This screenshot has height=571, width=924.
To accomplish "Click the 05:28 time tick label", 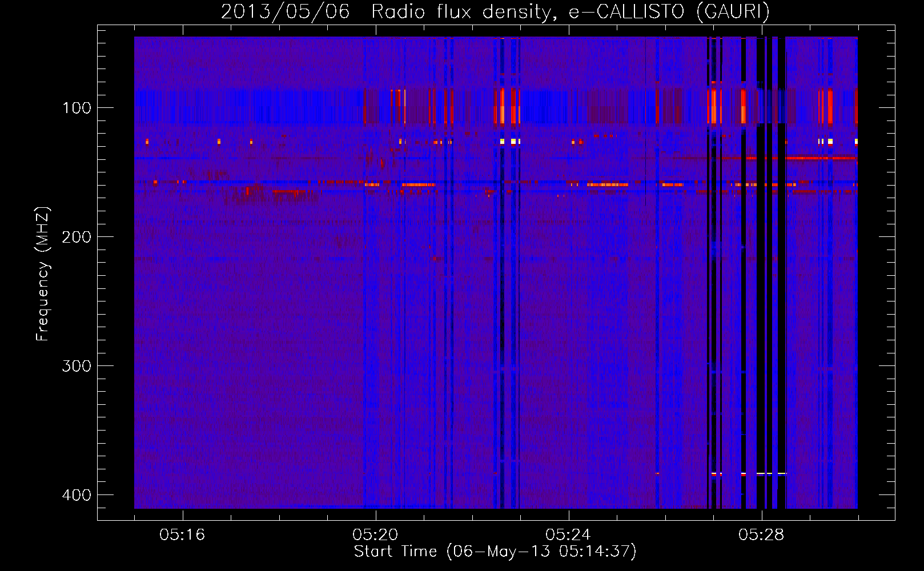I will [761, 535].
